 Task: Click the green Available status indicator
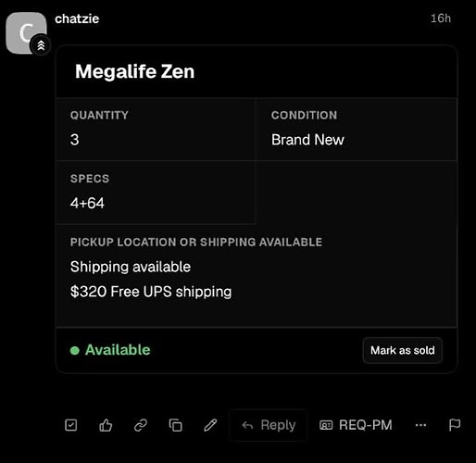[x=110, y=350]
